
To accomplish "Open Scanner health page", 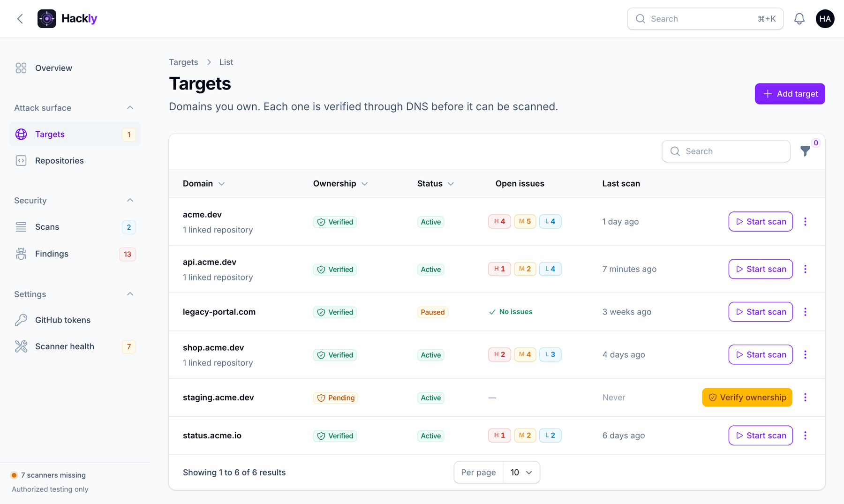I will point(75,346).
